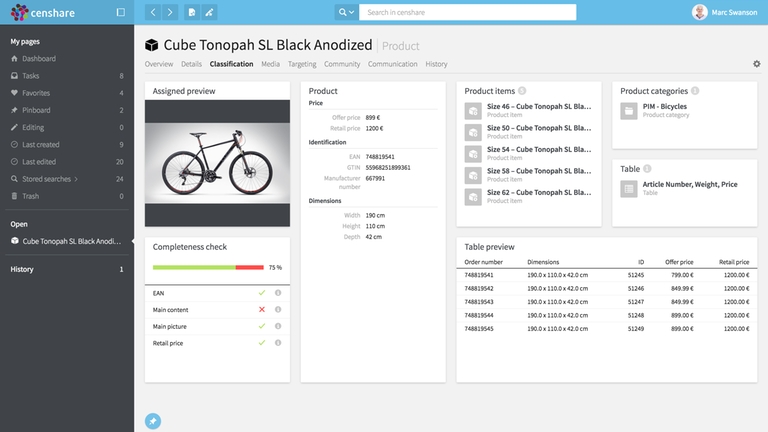Image resolution: width=768 pixels, height=432 pixels.
Task: Open Last created in the sidebar
Action: (40, 144)
